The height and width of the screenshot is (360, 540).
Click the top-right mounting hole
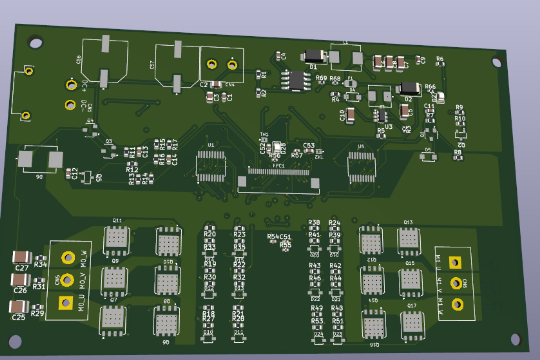pos(497,62)
